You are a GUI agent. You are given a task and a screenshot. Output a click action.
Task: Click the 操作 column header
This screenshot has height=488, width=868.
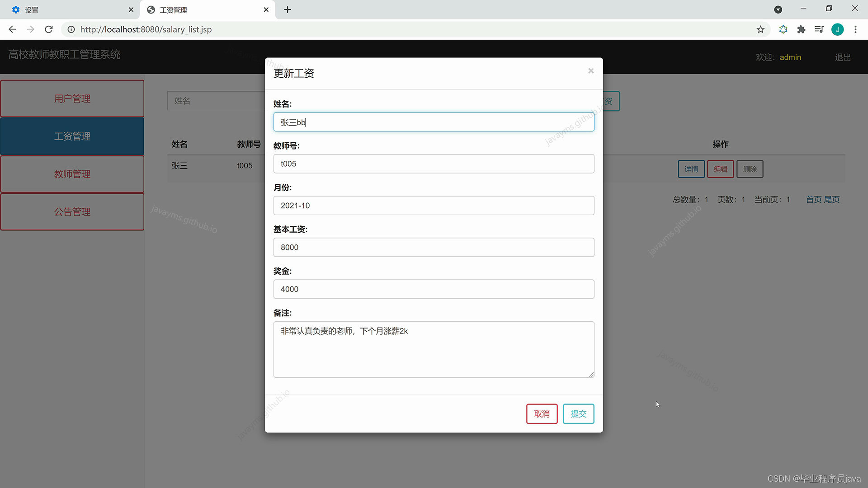click(x=720, y=144)
